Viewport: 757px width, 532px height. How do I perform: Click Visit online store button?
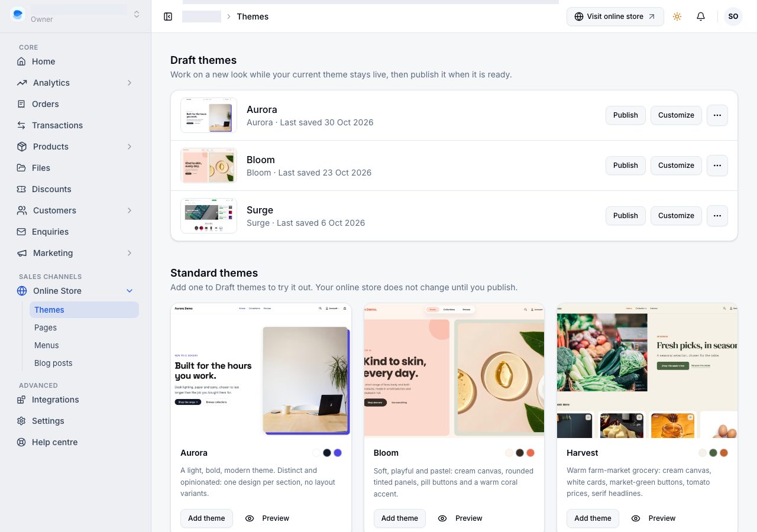pyautogui.click(x=615, y=17)
